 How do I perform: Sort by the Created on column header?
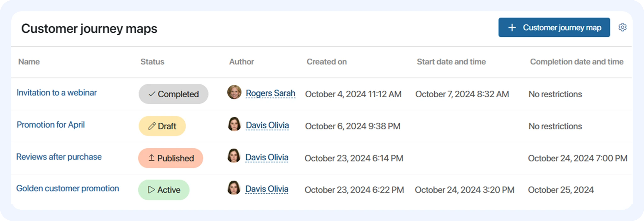click(x=326, y=62)
